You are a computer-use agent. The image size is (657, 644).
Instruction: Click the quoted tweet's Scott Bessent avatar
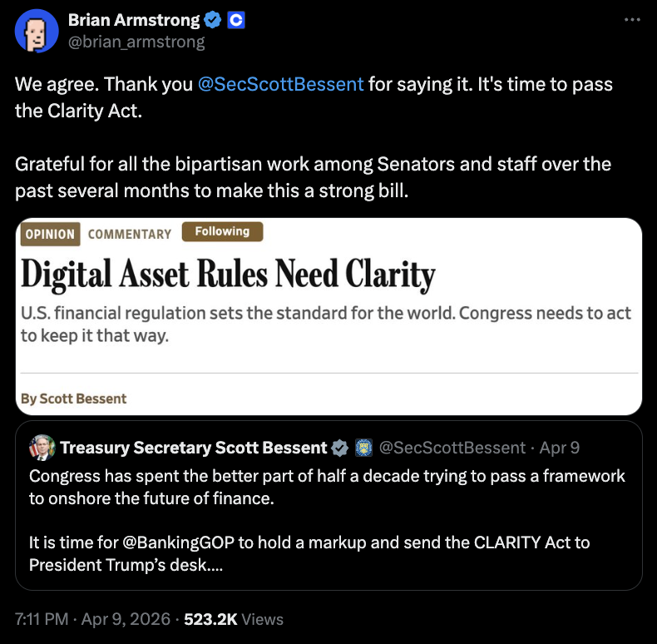(42, 447)
